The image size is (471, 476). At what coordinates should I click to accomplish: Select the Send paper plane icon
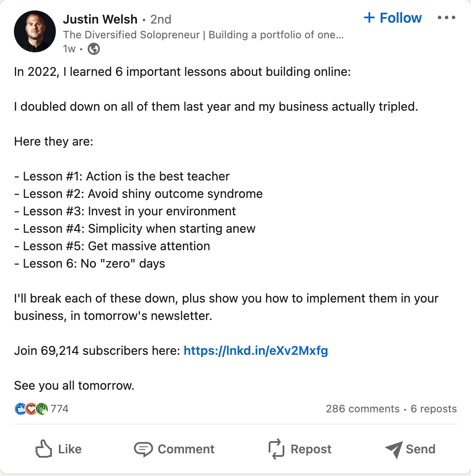click(394, 449)
